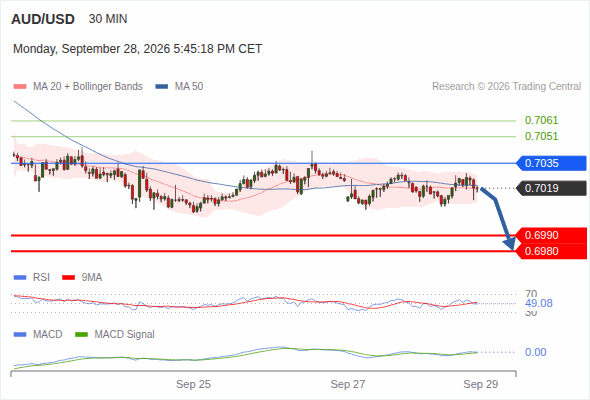The width and height of the screenshot is (590, 400).
Task: Click the 0.7061 resistance level label
Action: coord(541,120)
